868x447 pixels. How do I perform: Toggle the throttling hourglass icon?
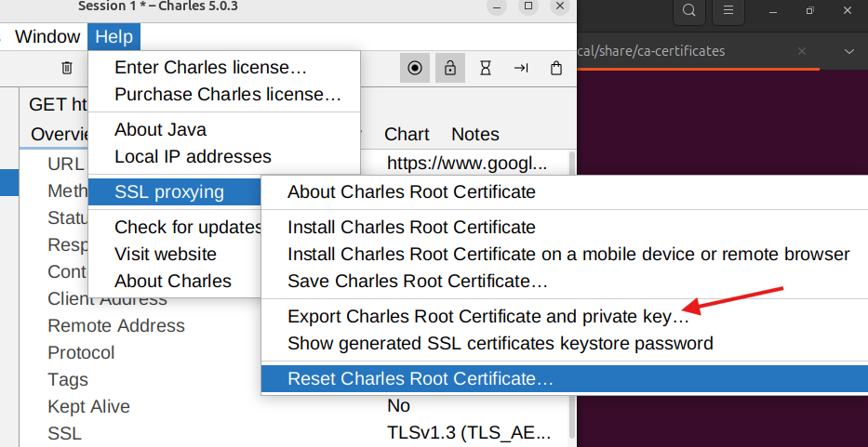(486, 68)
